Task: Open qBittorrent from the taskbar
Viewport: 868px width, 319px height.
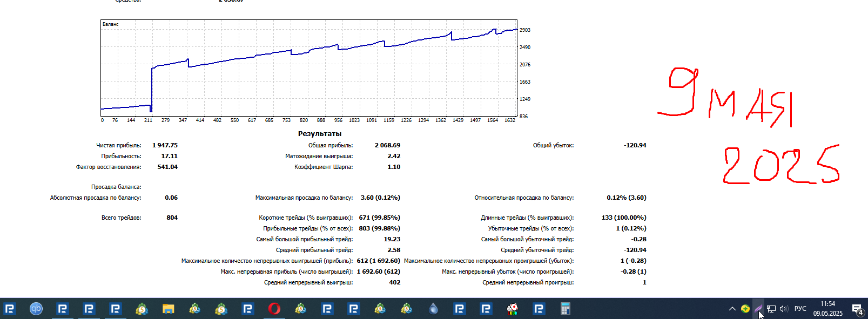Action: click(36, 309)
